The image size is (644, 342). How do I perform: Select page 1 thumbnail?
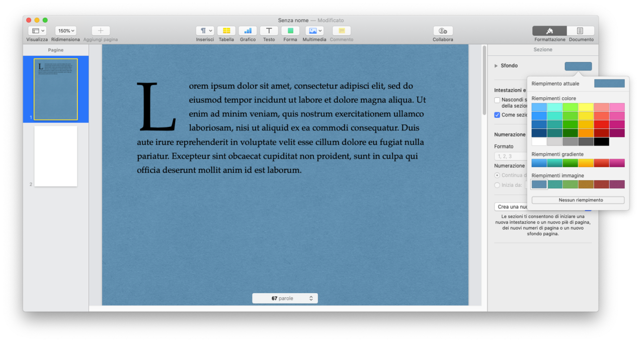click(x=56, y=89)
